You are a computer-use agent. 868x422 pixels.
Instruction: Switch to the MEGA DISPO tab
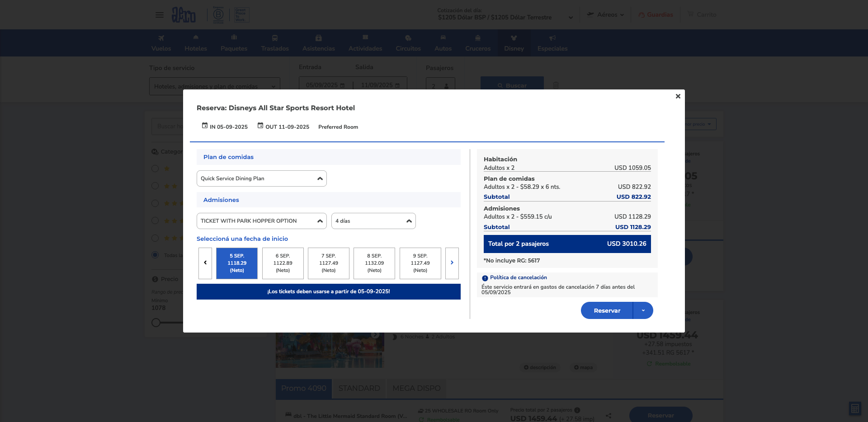pos(416,389)
